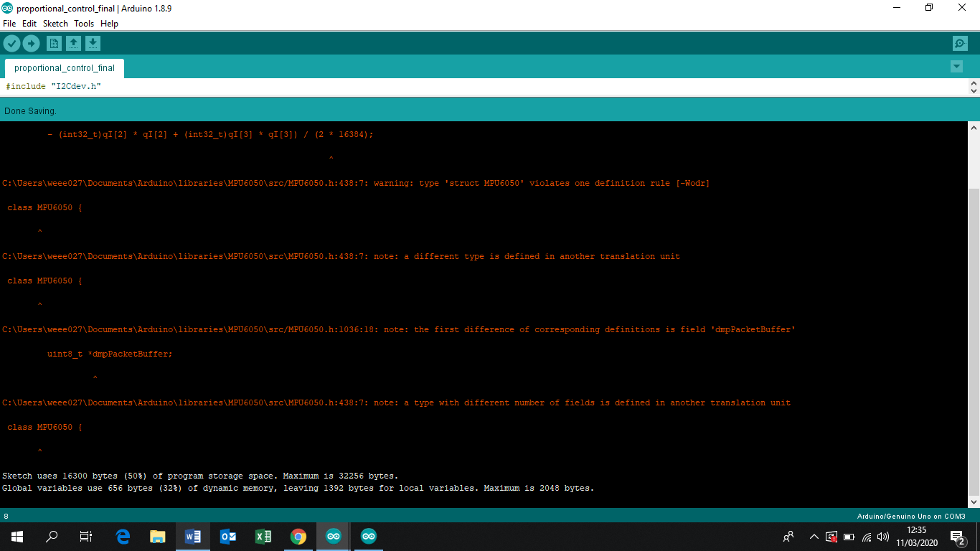The width and height of the screenshot is (980, 551).
Task: Click the 'Done Saving.' status message
Action: (30, 111)
